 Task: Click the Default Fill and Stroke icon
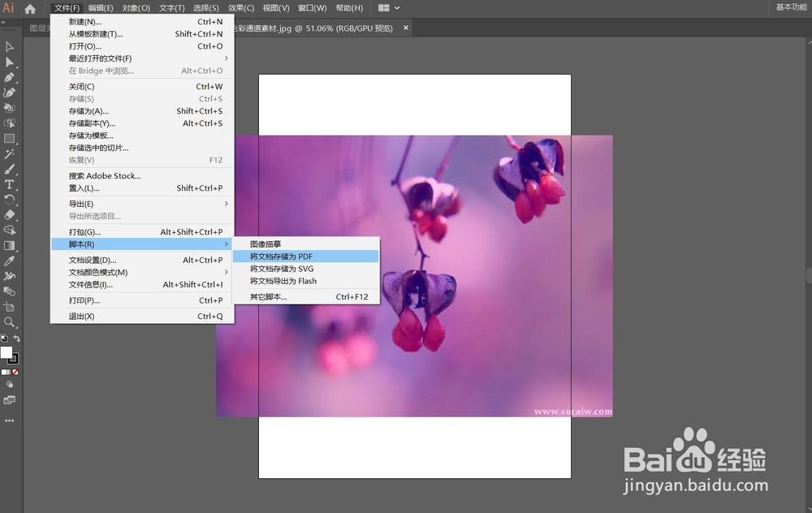coord(4,338)
